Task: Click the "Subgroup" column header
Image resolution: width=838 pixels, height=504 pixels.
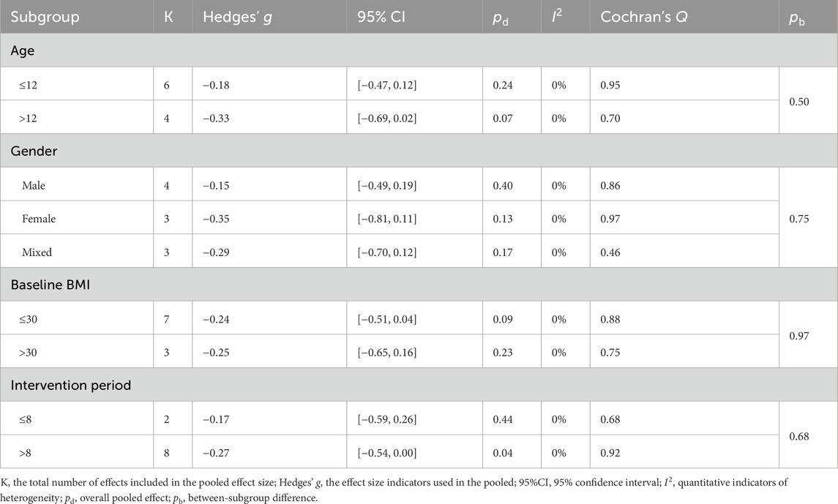Action: pos(45,16)
